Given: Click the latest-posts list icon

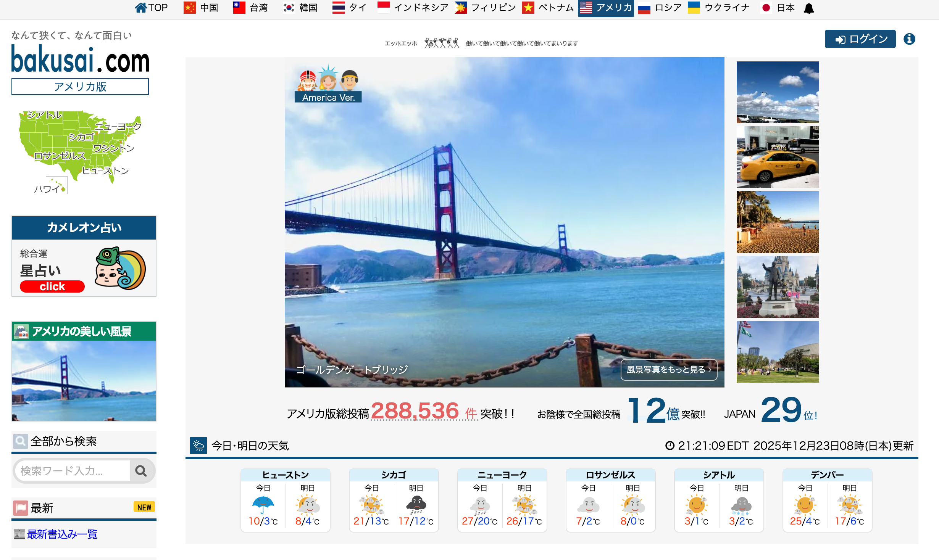Looking at the screenshot, I should pos(19,534).
